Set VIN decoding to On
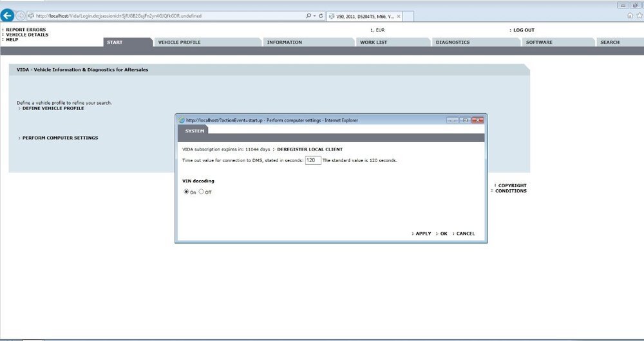This screenshot has width=644, height=341. [187, 192]
